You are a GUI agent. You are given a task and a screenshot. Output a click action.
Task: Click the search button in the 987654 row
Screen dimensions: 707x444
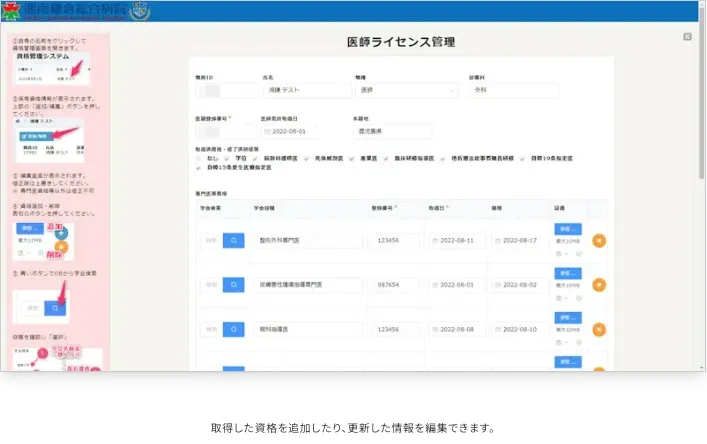[x=234, y=285]
